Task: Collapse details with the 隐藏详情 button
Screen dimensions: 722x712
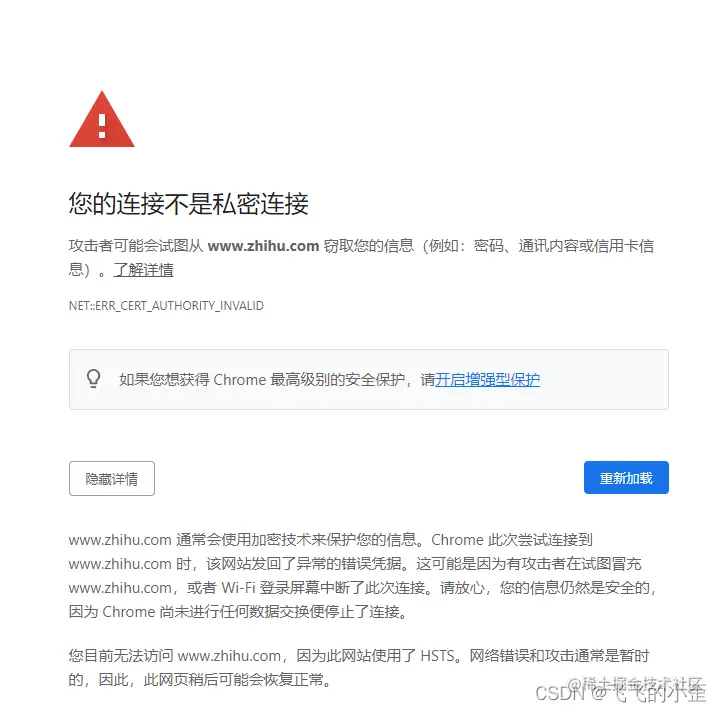Action: point(112,479)
